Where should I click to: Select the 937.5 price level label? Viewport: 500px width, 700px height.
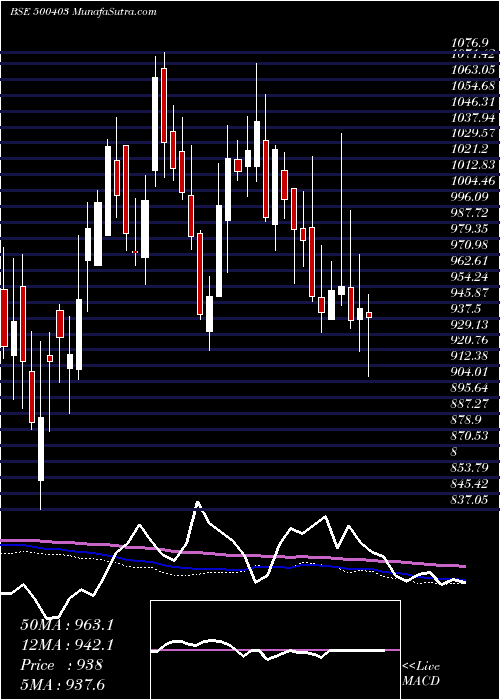pos(466,308)
